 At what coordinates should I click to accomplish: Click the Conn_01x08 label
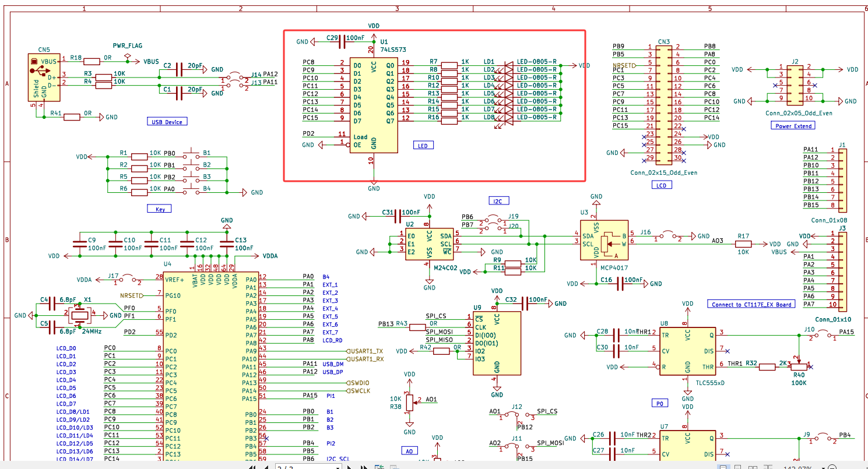(831, 220)
